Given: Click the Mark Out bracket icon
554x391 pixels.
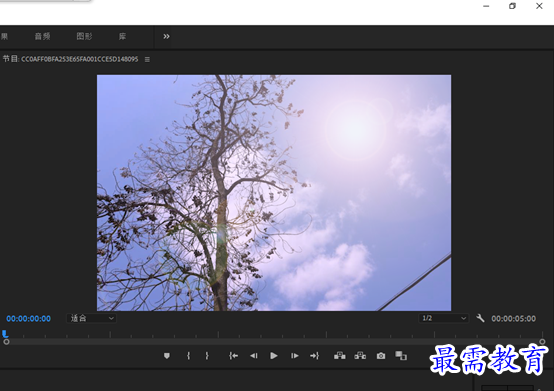Looking at the screenshot, I should coord(207,356).
